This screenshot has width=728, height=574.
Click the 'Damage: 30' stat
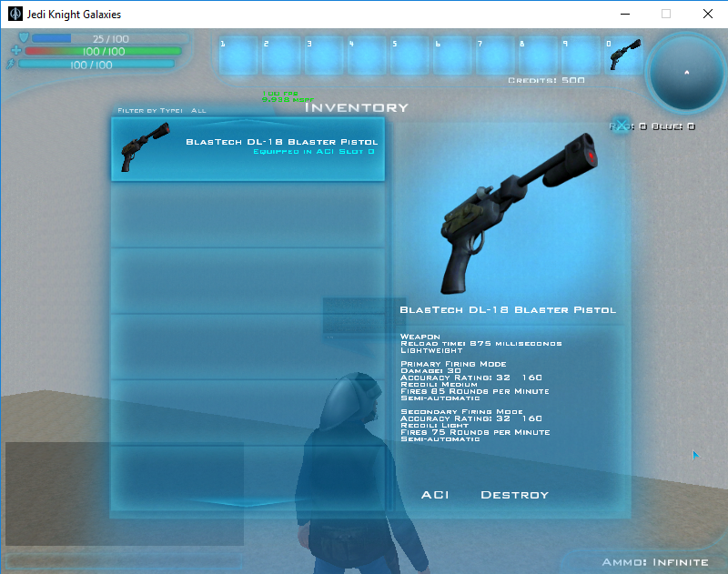430,371
